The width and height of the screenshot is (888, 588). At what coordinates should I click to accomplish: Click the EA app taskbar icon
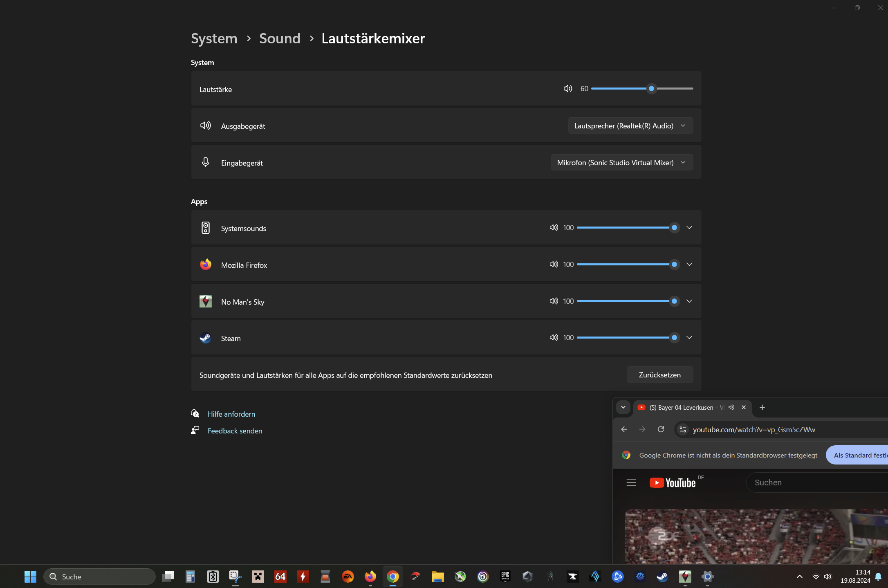[x=348, y=577]
